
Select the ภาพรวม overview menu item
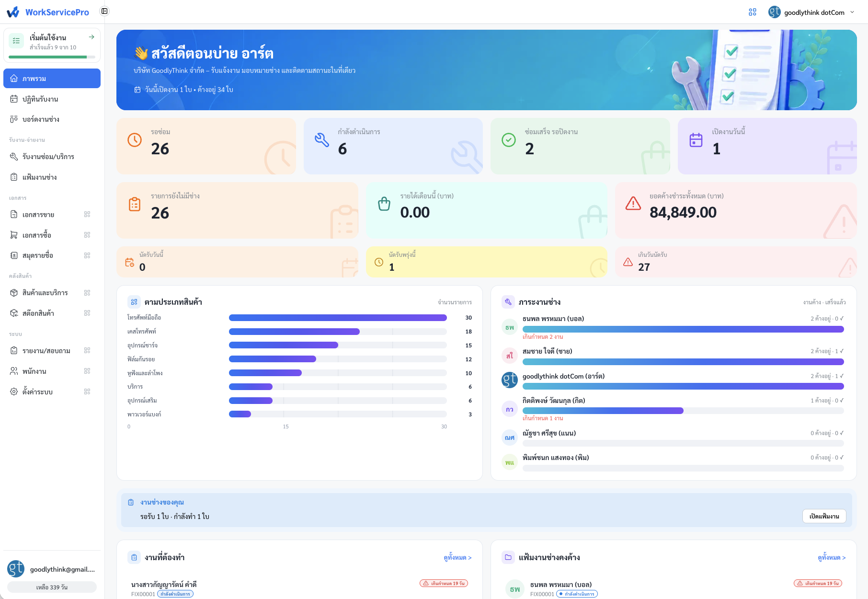52,78
